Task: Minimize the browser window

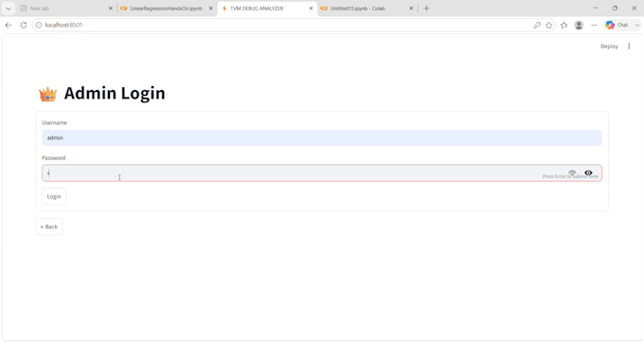Action: (596, 9)
